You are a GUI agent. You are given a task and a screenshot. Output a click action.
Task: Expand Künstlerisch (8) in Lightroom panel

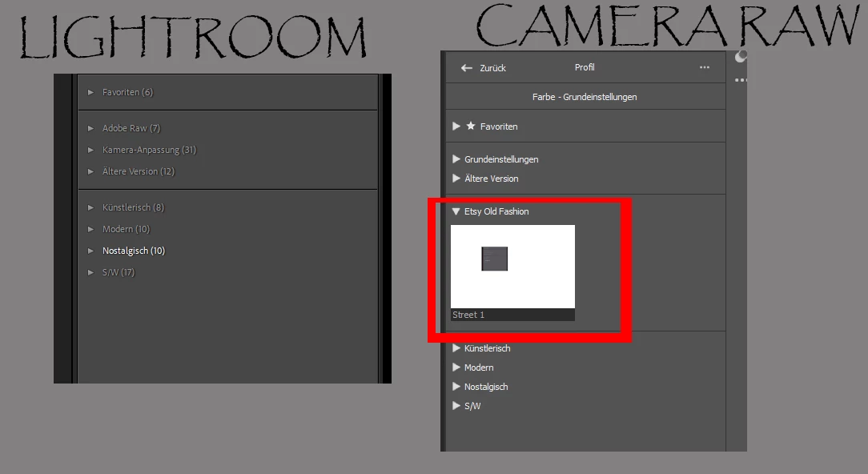click(x=90, y=207)
